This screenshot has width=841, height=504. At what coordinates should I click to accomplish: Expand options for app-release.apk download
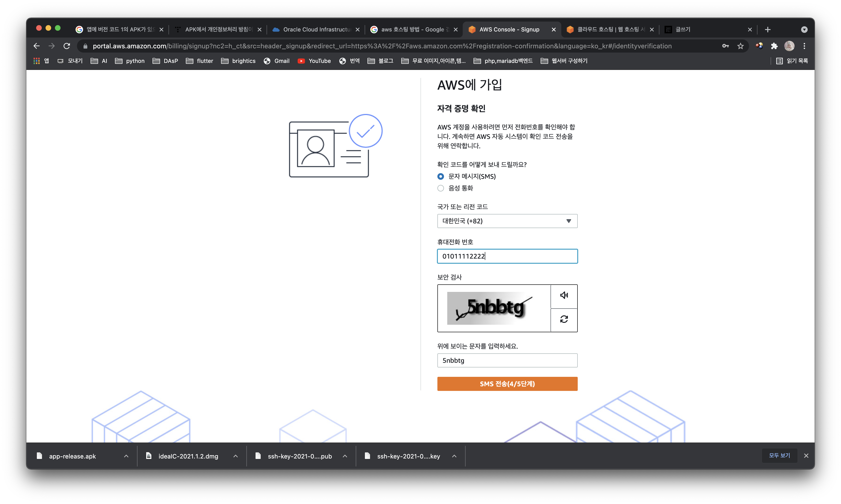[x=126, y=456]
